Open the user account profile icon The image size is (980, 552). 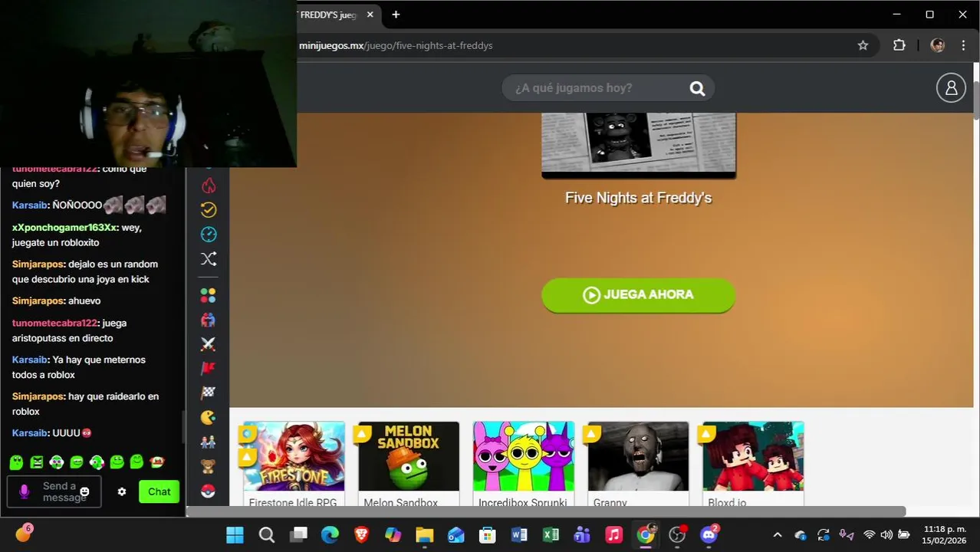(951, 88)
